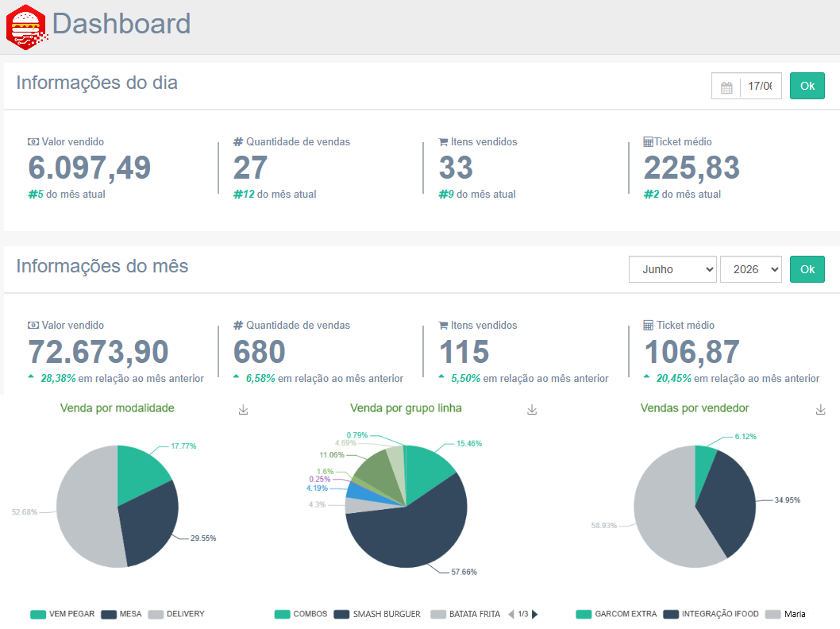Click monthly Valor vendido 72.673,90
The image size is (840, 629).
coord(98,352)
